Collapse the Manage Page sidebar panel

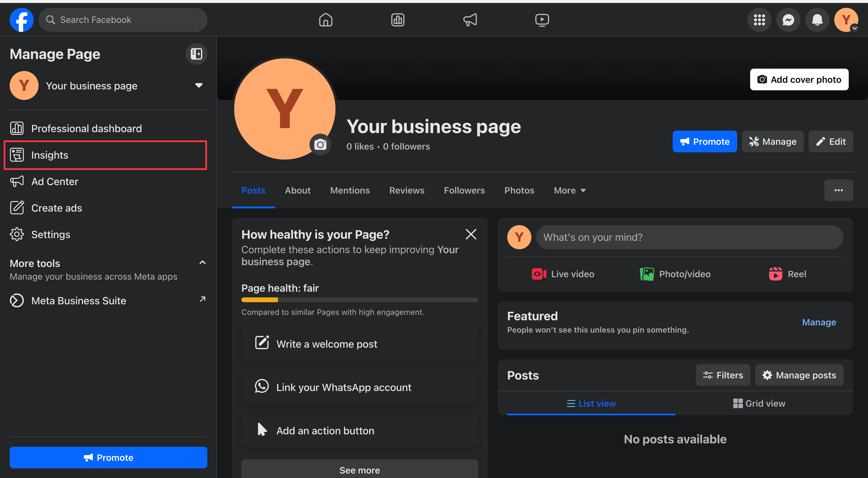196,54
